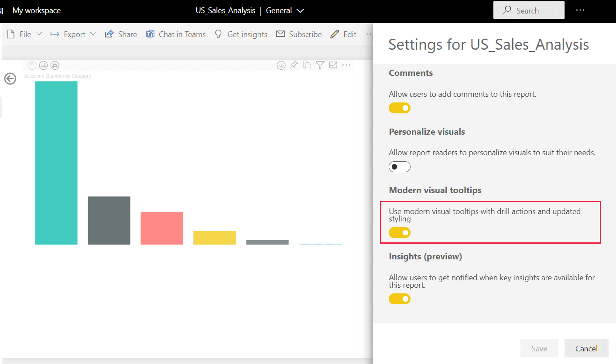Open the filters icon on the chart visual
Viewport: 616px width, 364px height.
point(320,65)
